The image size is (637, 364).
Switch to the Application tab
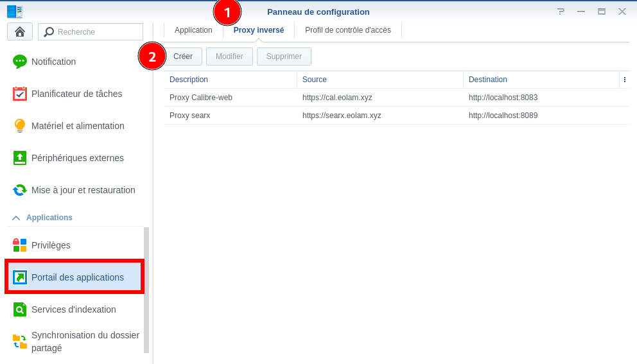(193, 30)
